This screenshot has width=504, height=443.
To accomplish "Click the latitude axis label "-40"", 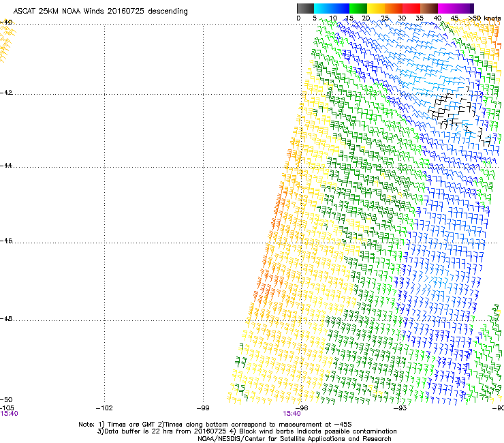I will (6, 22).
